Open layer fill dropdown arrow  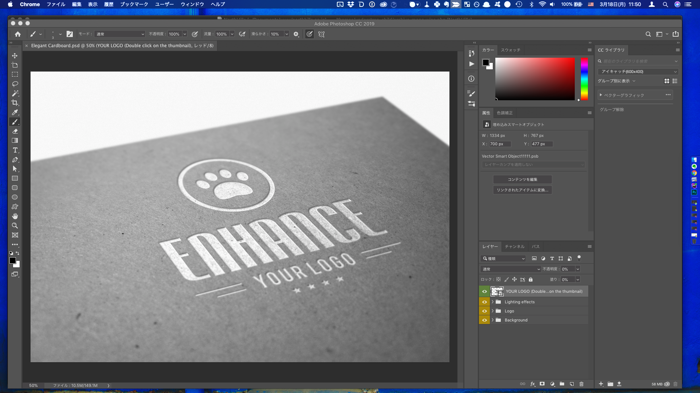coord(578,280)
